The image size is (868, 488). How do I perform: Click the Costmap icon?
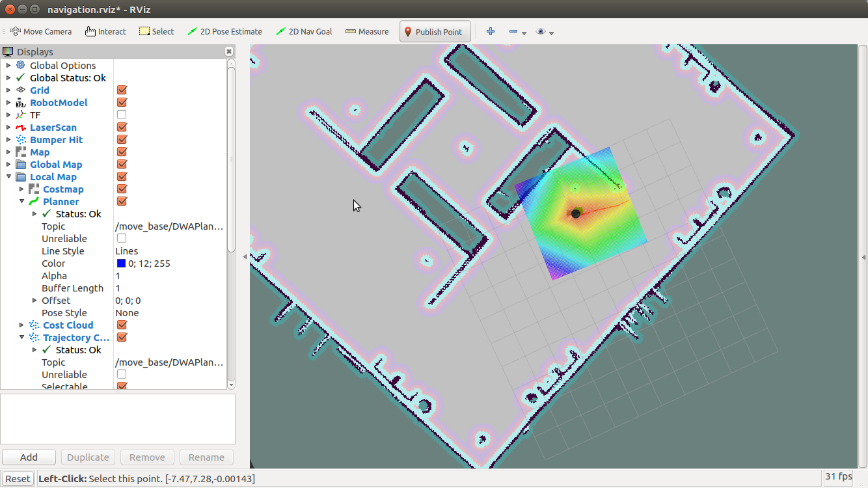(34, 189)
